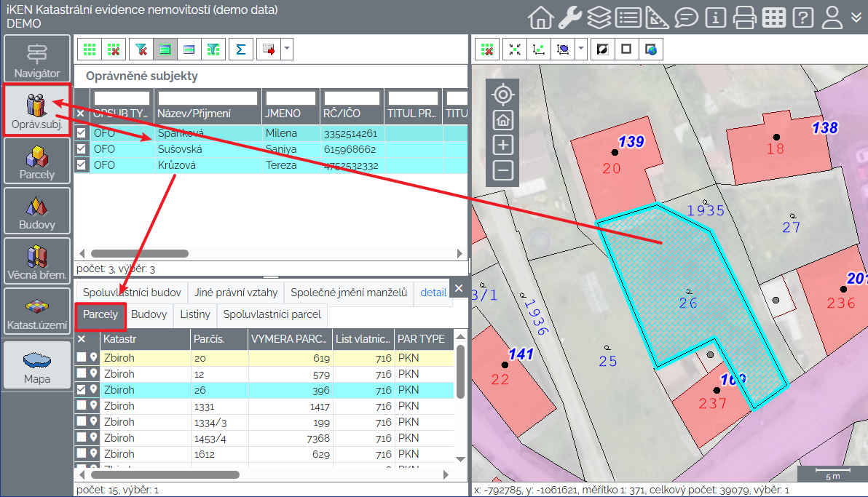The image size is (868, 497).
Task: Open the measuring triangle ruler tool
Action: [657, 17]
